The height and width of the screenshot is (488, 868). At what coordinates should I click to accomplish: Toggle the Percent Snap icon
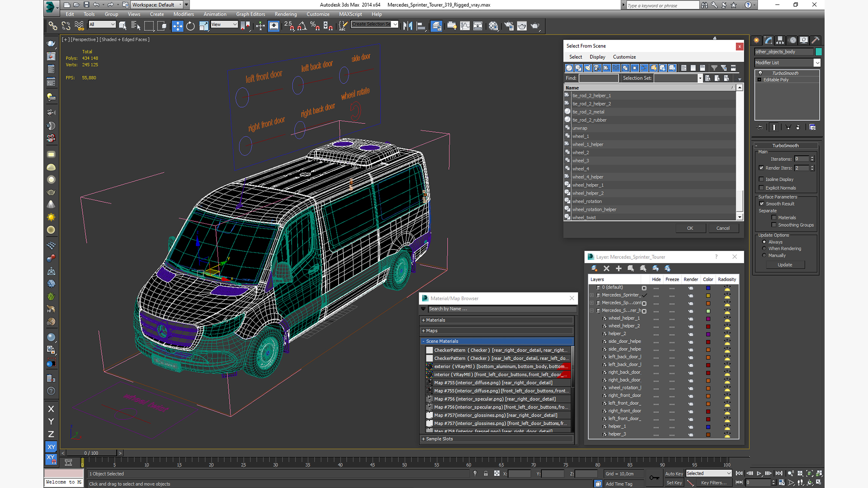point(315,26)
